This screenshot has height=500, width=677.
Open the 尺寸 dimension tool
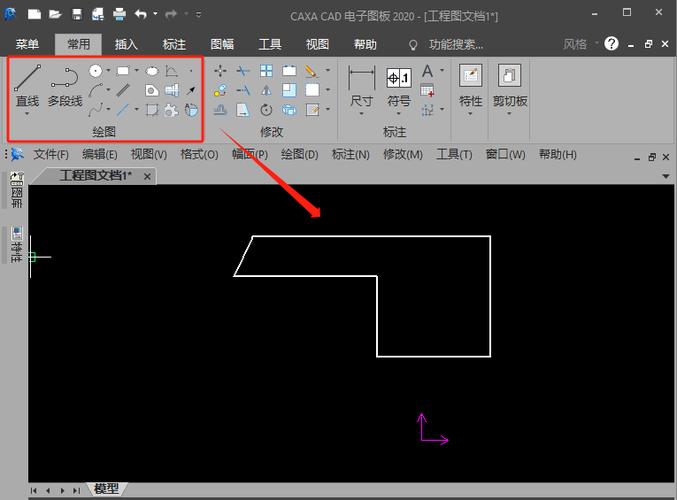[361, 85]
